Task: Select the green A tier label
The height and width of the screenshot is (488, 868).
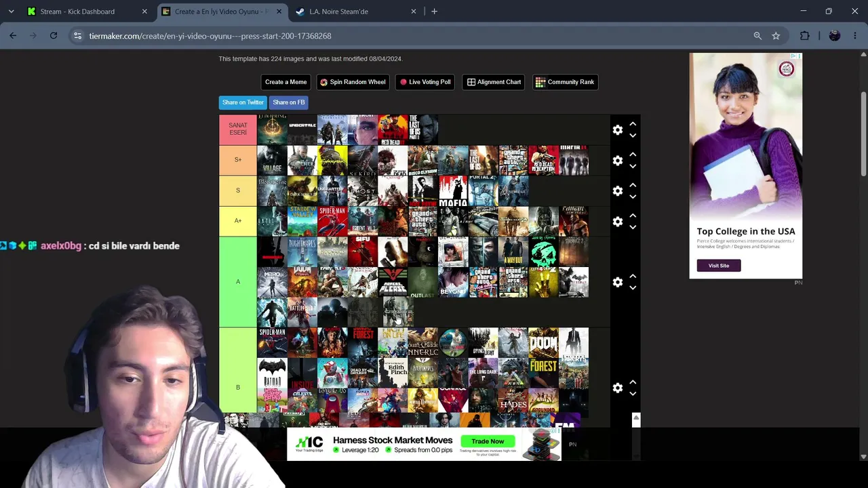Action: coord(238,282)
